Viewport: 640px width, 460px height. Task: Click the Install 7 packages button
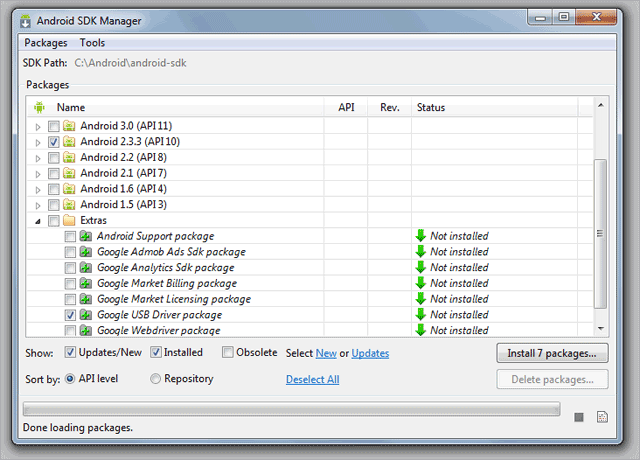[x=552, y=353]
